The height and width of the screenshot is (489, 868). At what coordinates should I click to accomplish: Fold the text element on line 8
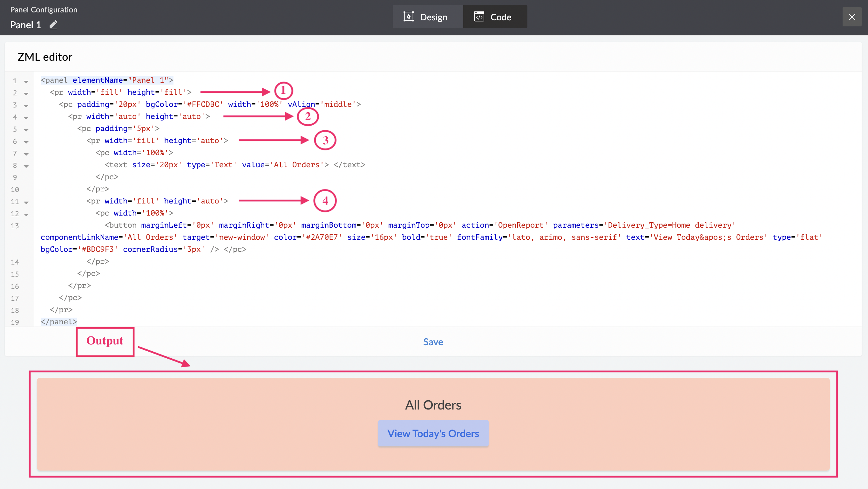(x=26, y=166)
